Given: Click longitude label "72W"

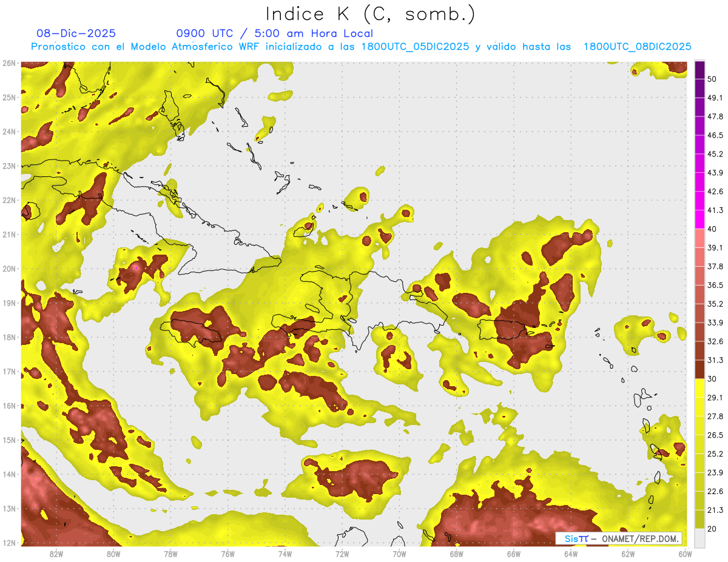Looking at the screenshot, I should click(342, 554).
